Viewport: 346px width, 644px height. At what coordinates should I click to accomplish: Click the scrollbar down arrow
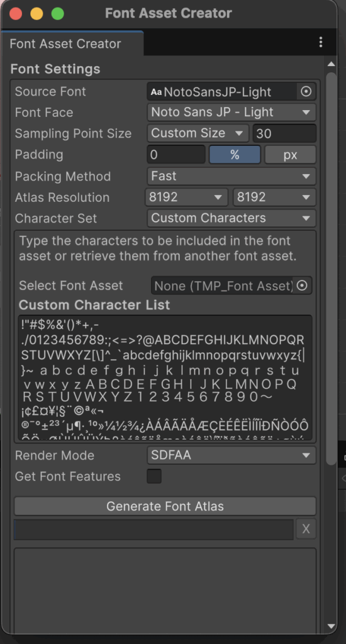tap(331, 626)
